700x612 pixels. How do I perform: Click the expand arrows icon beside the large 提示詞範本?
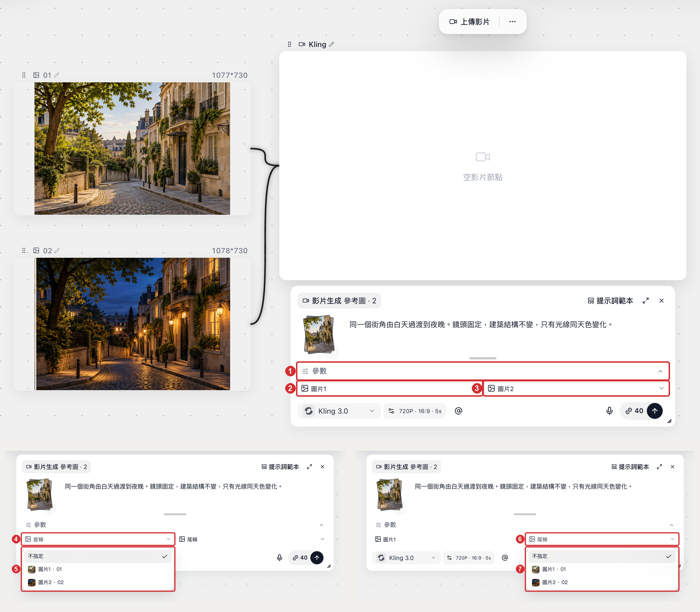pyautogui.click(x=645, y=301)
